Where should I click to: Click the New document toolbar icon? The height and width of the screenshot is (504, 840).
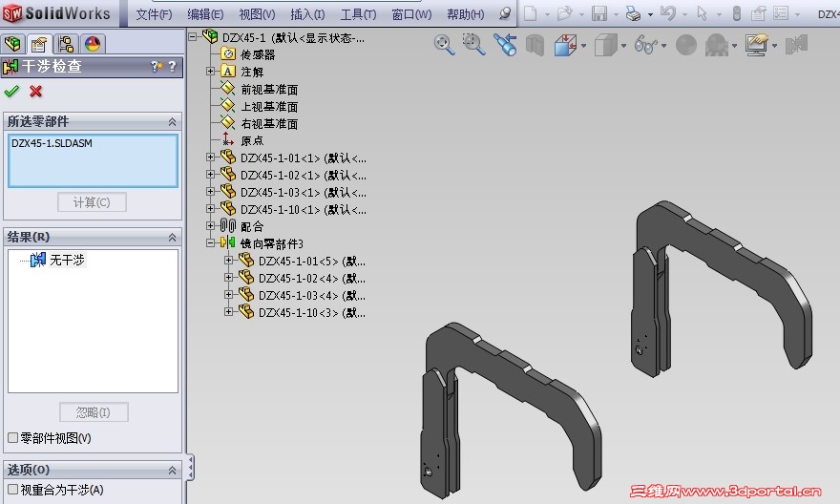click(x=531, y=13)
